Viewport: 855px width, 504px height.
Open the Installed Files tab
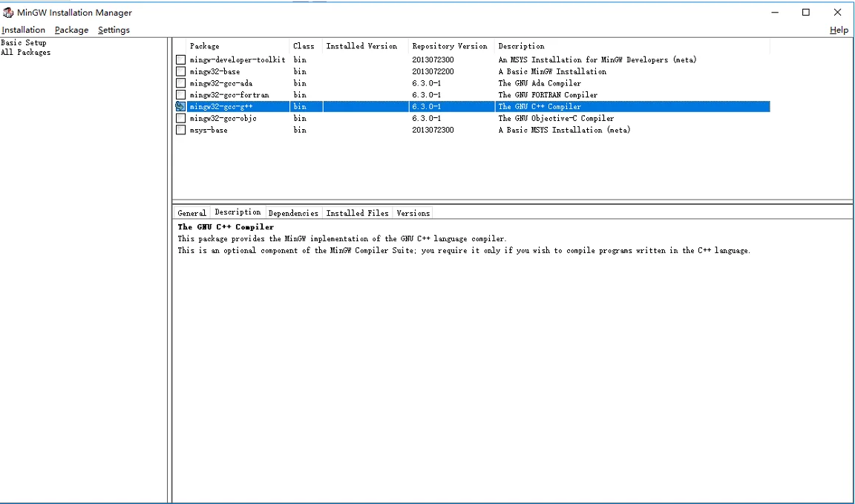point(357,213)
